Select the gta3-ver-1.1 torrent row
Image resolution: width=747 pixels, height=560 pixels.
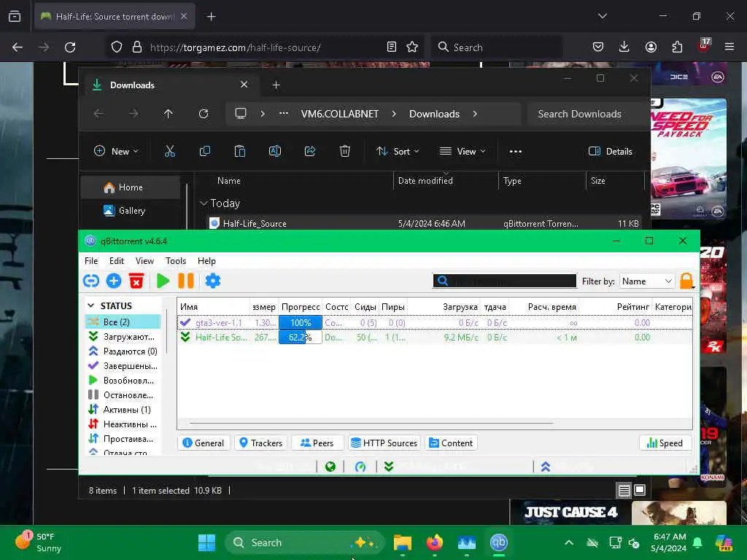[435, 322]
